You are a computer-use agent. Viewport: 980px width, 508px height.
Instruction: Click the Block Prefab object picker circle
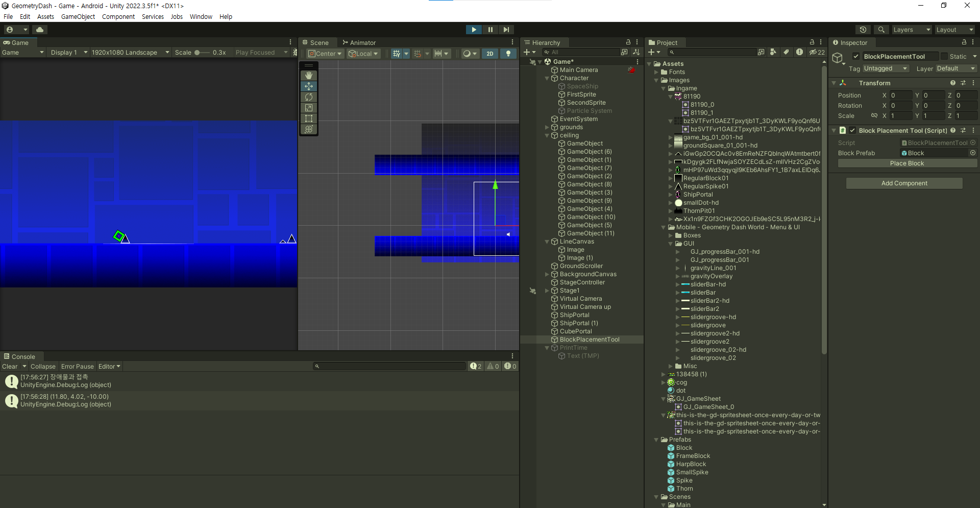[973, 153]
